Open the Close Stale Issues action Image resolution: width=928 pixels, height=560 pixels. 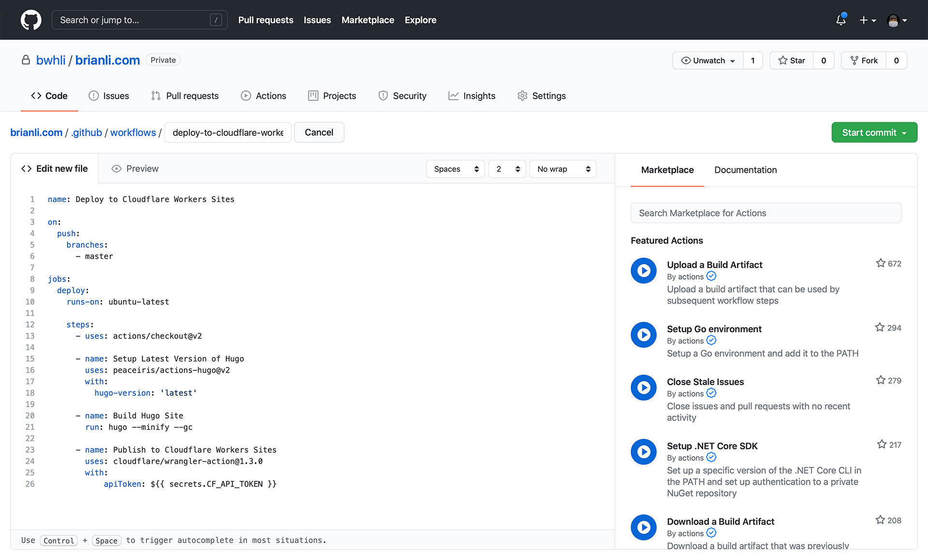(x=705, y=382)
